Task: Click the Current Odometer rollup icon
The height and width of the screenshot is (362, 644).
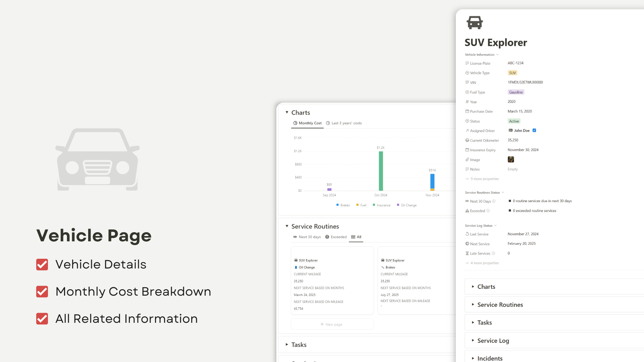Action: point(467,140)
